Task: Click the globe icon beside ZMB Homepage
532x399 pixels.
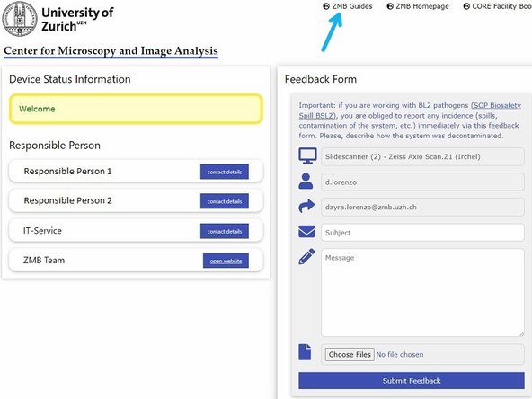Action: [x=390, y=6]
